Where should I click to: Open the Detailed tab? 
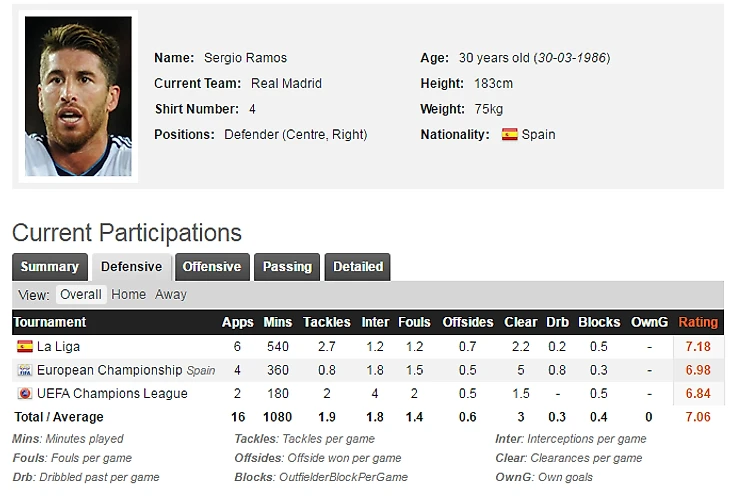click(358, 267)
